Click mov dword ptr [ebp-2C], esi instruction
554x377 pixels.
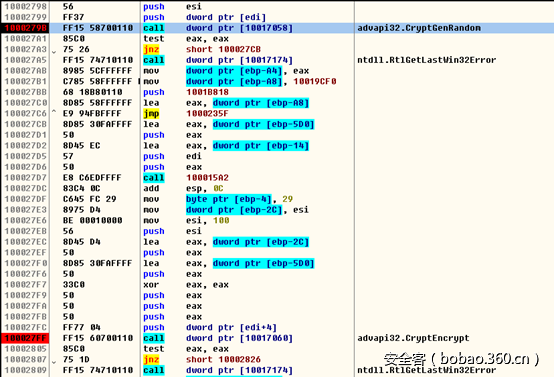click(x=226, y=210)
